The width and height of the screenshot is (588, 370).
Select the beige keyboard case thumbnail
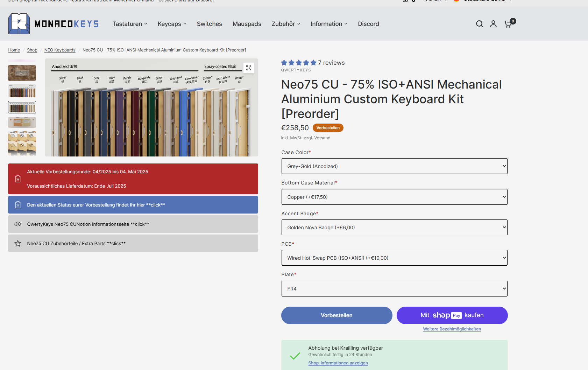pyautogui.click(x=22, y=122)
